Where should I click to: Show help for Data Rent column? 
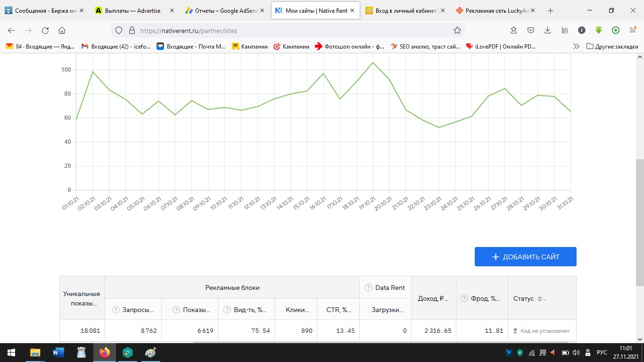click(x=369, y=288)
